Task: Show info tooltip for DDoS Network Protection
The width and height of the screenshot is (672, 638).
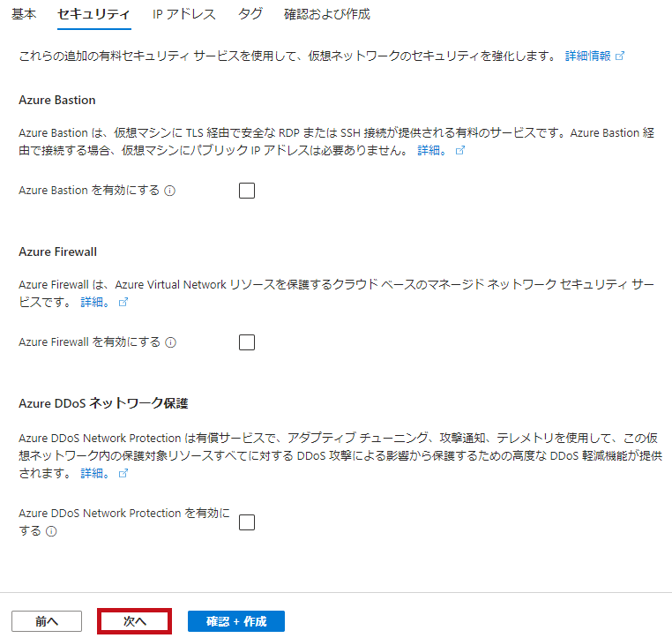Action: [51, 531]
